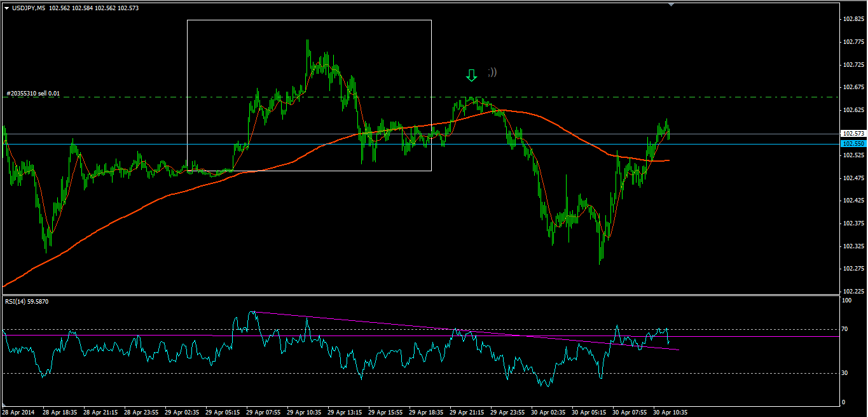
Task: Click the 102.375 price axis label
Action: tap(853, 223)
